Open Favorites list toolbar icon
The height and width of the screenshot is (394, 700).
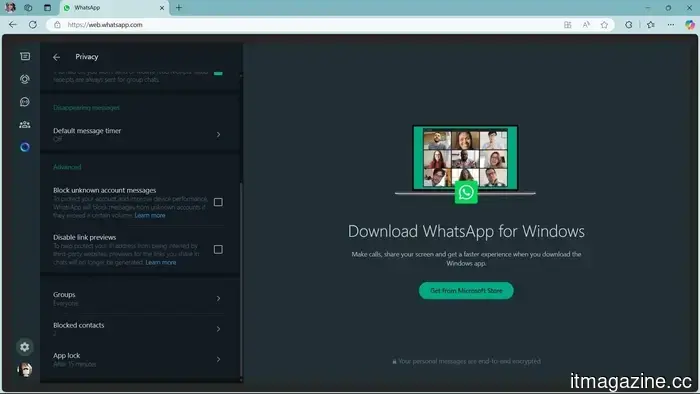pos(651,25)
